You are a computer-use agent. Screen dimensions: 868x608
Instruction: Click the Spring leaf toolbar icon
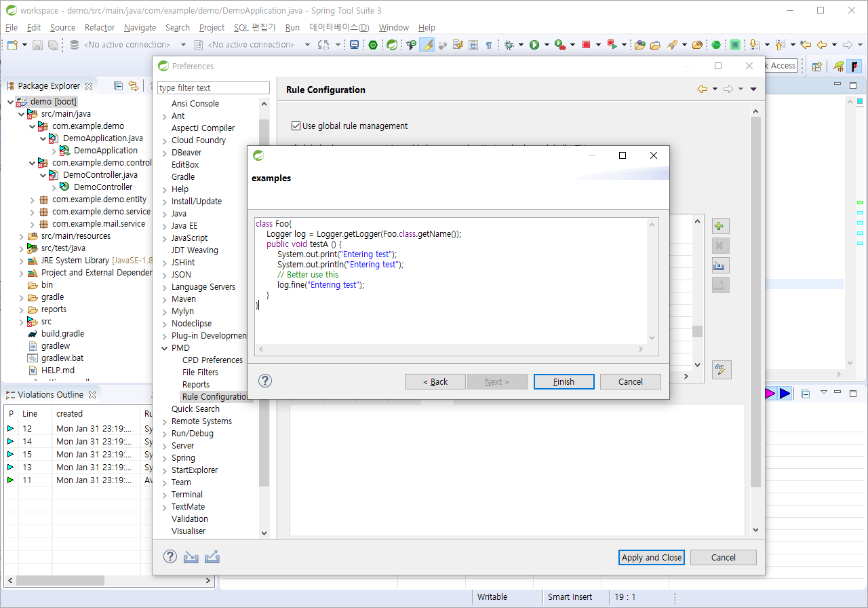(392, 45)
